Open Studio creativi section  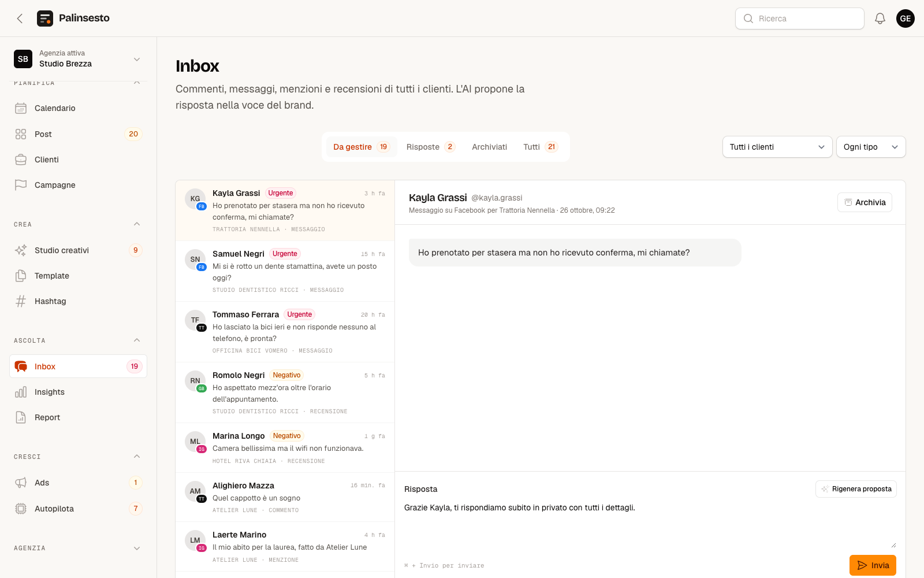pyautogui.click(x=79, y=250)
